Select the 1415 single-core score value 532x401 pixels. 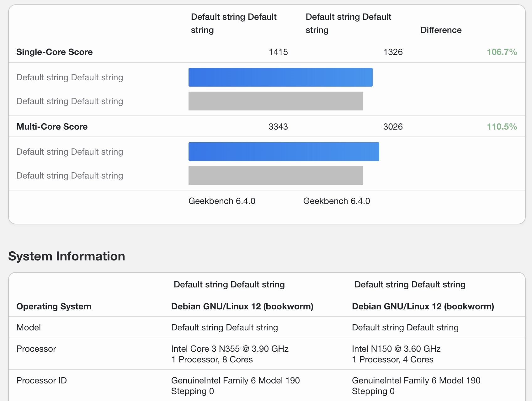click(x=278, y=52)
